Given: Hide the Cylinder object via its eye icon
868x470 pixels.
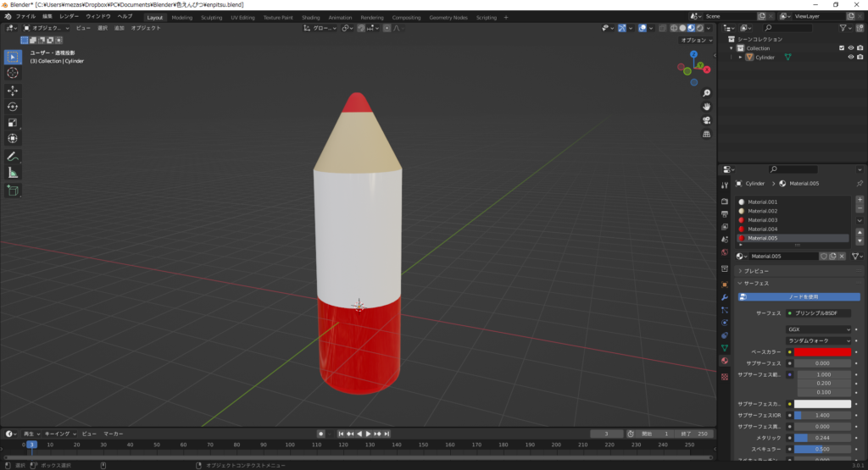Looking at the screenshot, I should pyautogui.click(x=850, y=58).
